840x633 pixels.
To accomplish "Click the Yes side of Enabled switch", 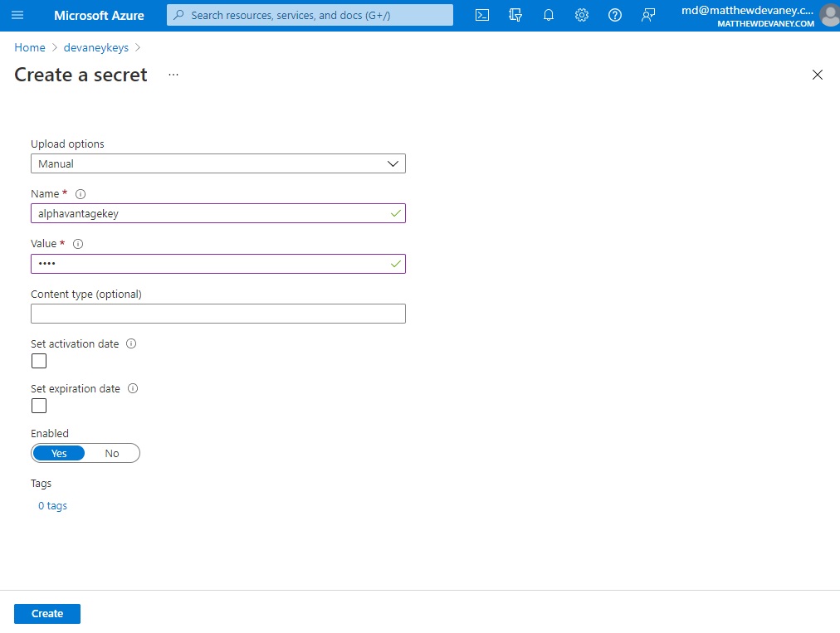I will [x=58, y=453].
